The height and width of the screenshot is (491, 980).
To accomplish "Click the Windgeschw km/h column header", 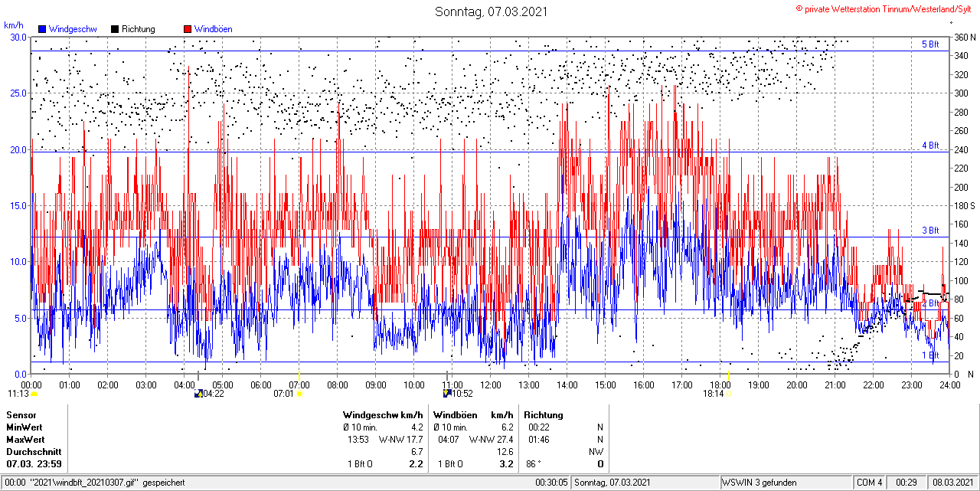I will (x=383, y=415).
